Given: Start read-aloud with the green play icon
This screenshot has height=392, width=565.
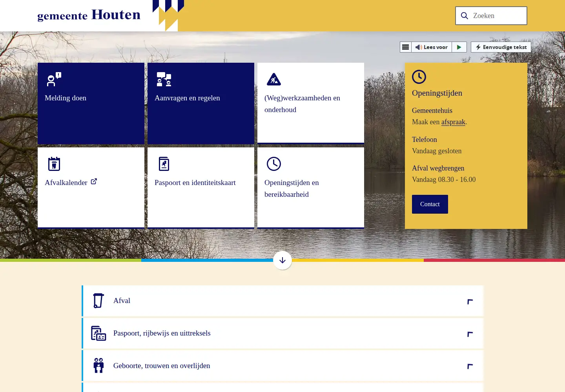Looking at the screenshot, I should point(459,47).
